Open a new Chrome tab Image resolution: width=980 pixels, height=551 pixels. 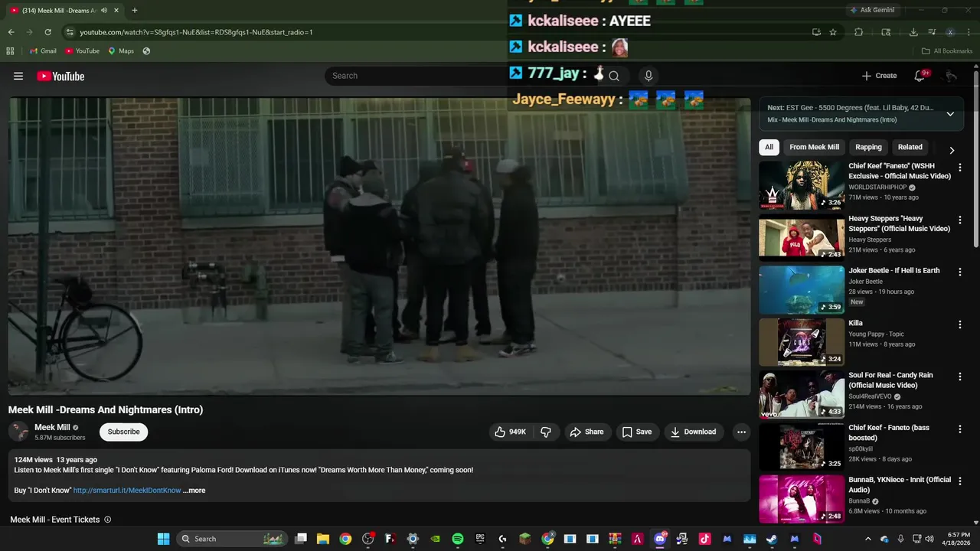pos(135,11)
